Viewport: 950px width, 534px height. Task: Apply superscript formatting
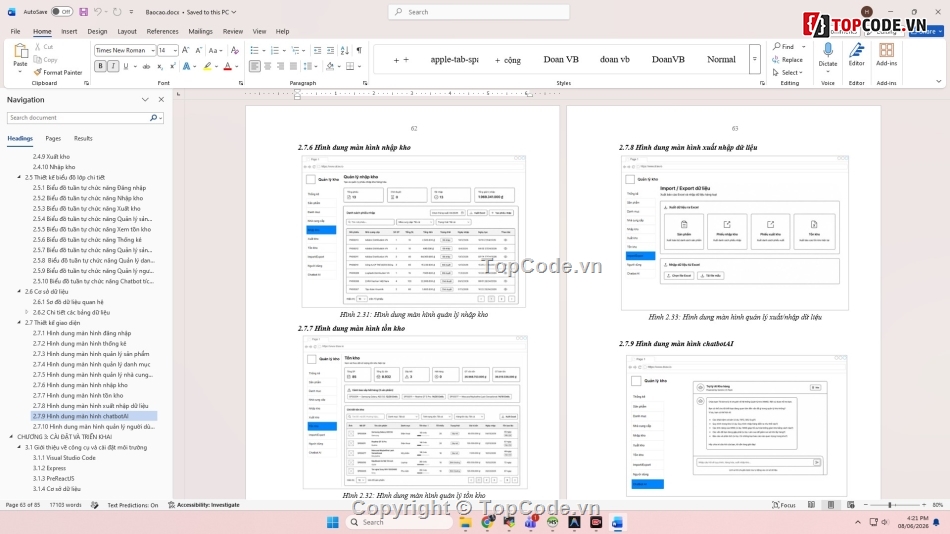[x=173, y=66]
